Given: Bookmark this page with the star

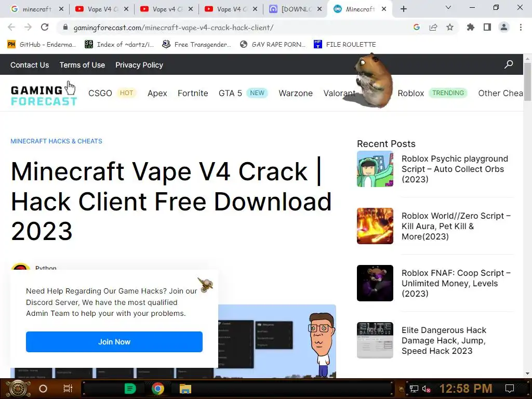Looking at the screenshot, I should 450,27.
